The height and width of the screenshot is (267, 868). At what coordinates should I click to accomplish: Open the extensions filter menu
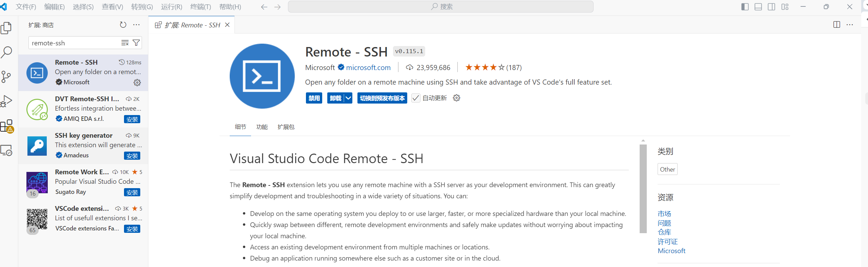pyautogui.click(x=136, y=43)
